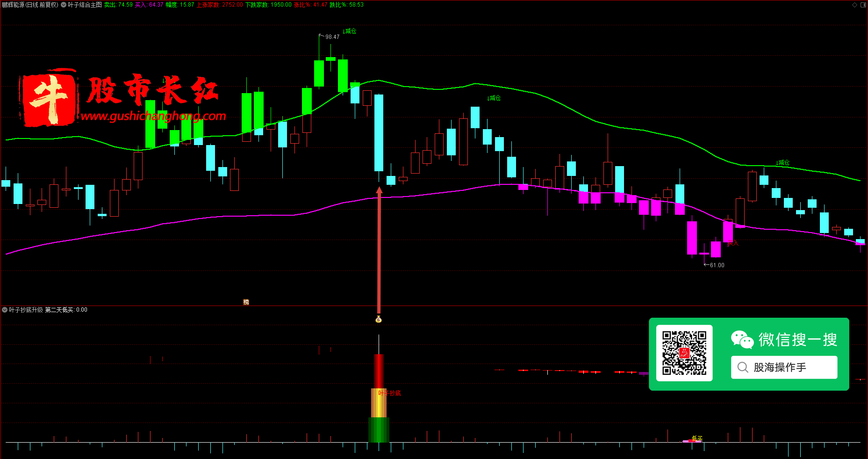Click the red 买入 signal label
Screen dimensions: 868x459
tap(733, 243)
